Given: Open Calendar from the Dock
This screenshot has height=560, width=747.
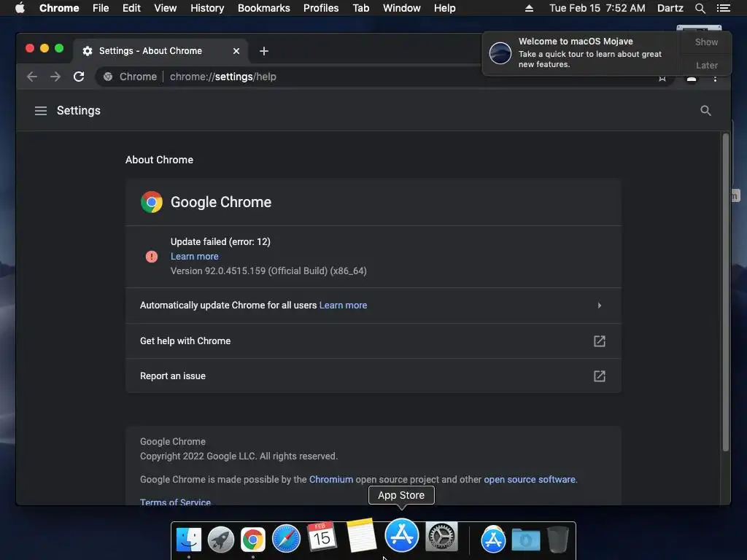Looking at the screenshot, I should tap(322, 537).
